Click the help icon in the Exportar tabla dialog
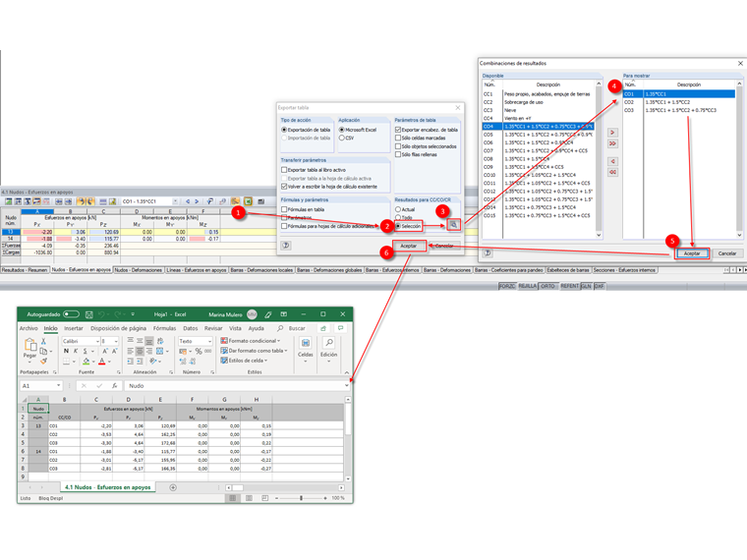747x560 pixels. pyautogui.click(x=286, y=246)
